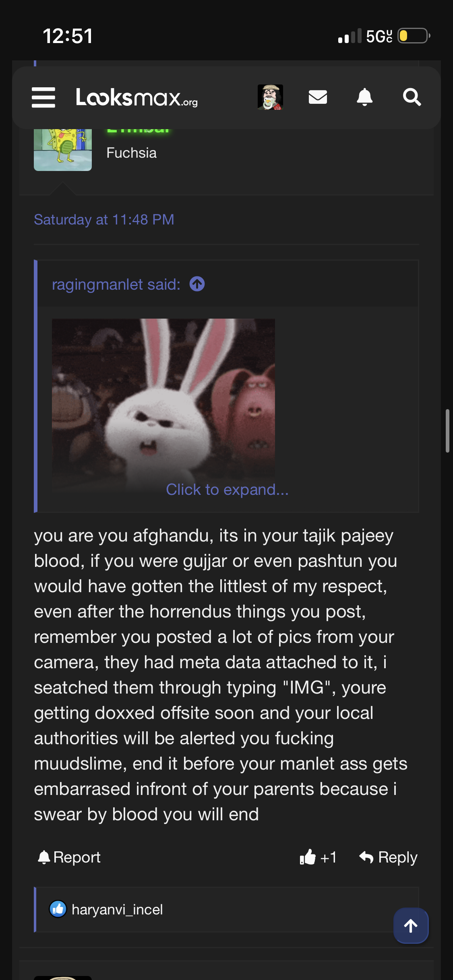Tap the SpongeBob poster avatar
This screenshot has height=980, width=453.
[x=63, y=150]
